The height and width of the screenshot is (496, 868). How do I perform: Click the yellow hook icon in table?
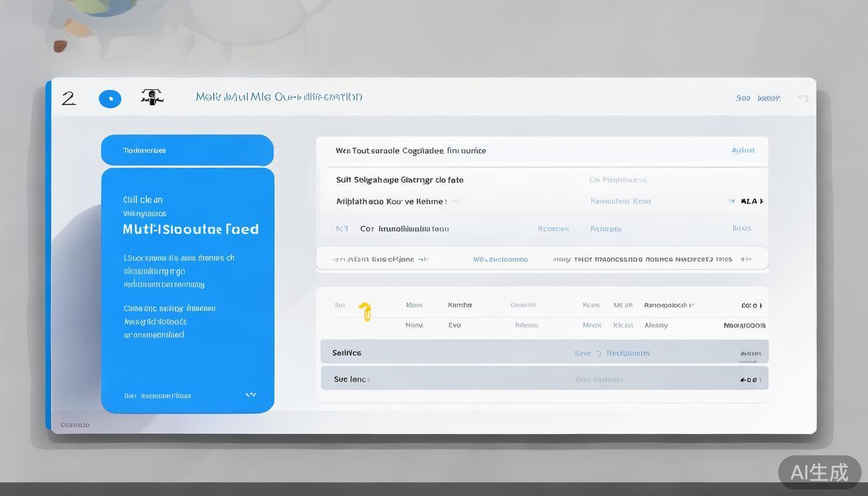[x=366, y=311]
